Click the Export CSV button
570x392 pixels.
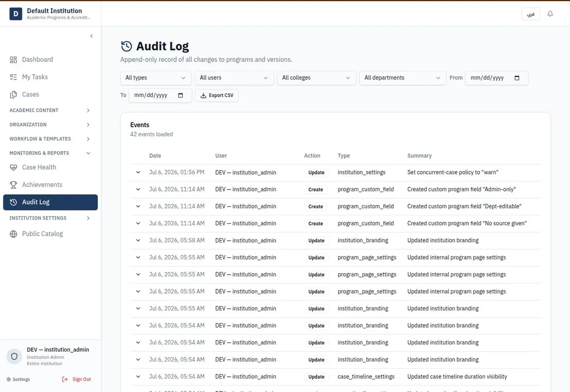pyautogui.click(x=217, y=95)
